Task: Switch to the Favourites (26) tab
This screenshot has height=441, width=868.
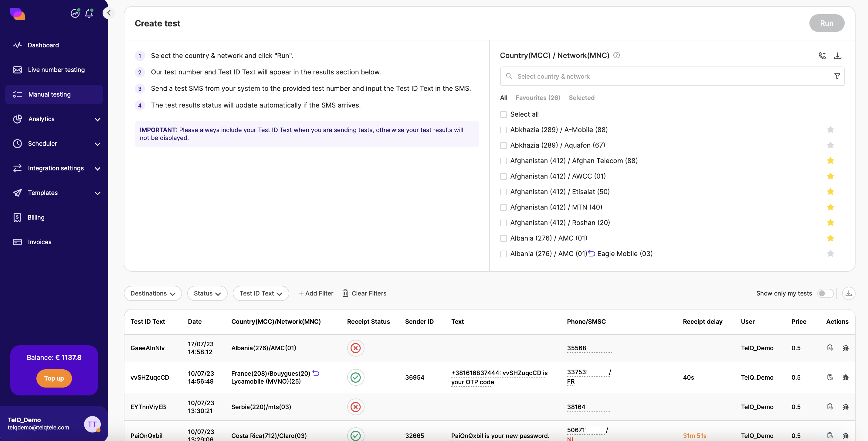Action: click(x=538, y=98)
